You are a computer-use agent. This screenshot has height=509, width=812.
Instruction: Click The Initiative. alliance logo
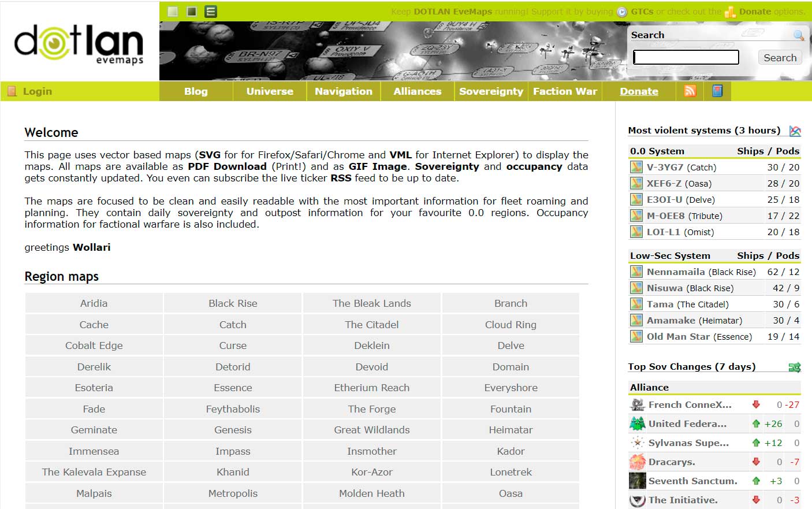pos(638,500)
